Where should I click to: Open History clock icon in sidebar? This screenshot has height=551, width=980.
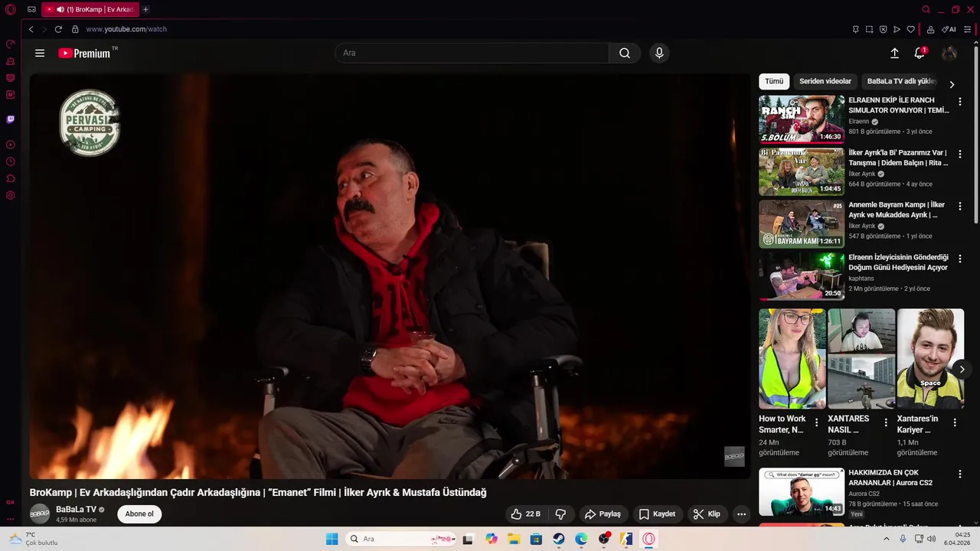pyautogui.click(x=11, y=161)
